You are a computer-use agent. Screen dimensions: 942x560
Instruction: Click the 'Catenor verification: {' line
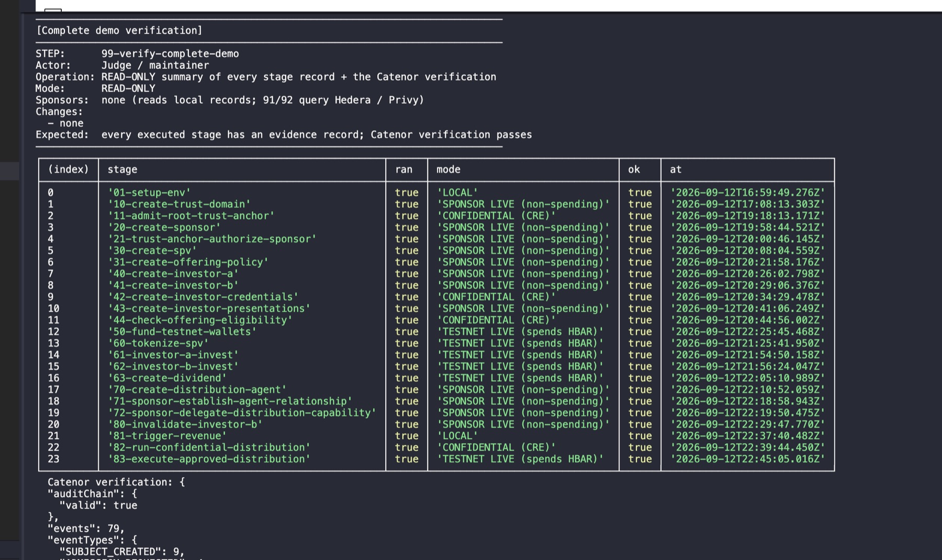(116, 482)
